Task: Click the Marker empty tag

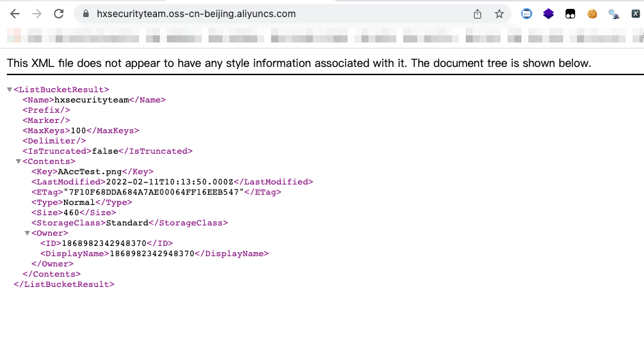Action: (46, 120)
